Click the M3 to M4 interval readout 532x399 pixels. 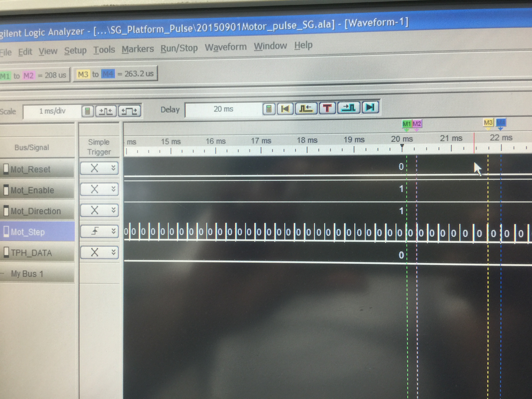115,74
